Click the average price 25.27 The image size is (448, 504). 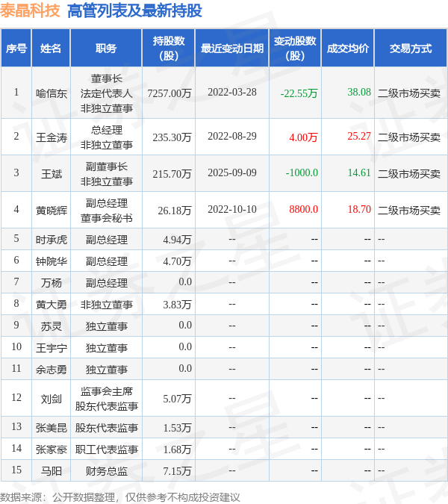tap(359, 137)
